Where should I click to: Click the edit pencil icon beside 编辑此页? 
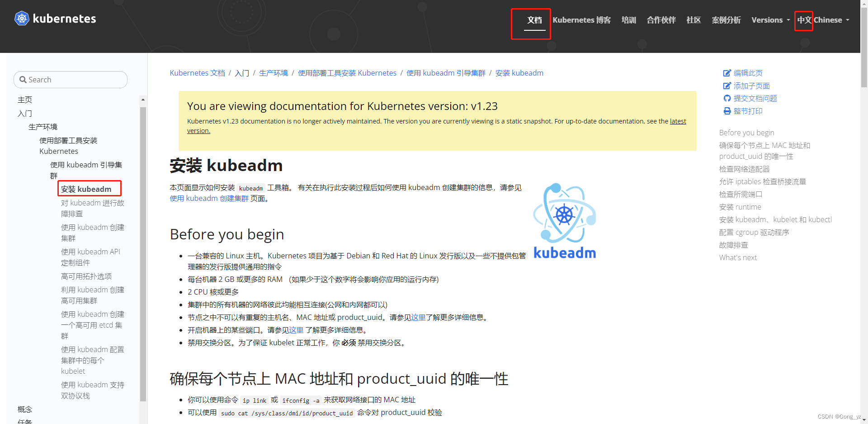click(x=727, y=73)
